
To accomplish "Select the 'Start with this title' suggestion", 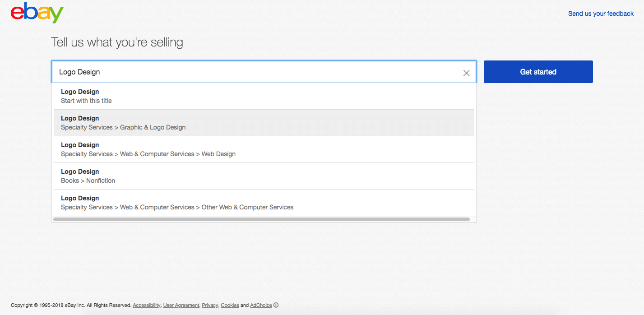I will click(x=264, y=96).
